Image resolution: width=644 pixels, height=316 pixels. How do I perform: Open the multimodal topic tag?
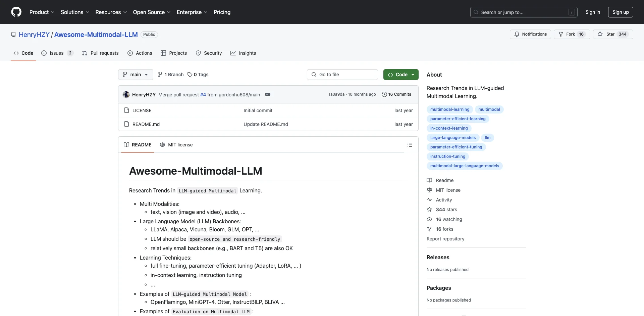tap(489, 109)
